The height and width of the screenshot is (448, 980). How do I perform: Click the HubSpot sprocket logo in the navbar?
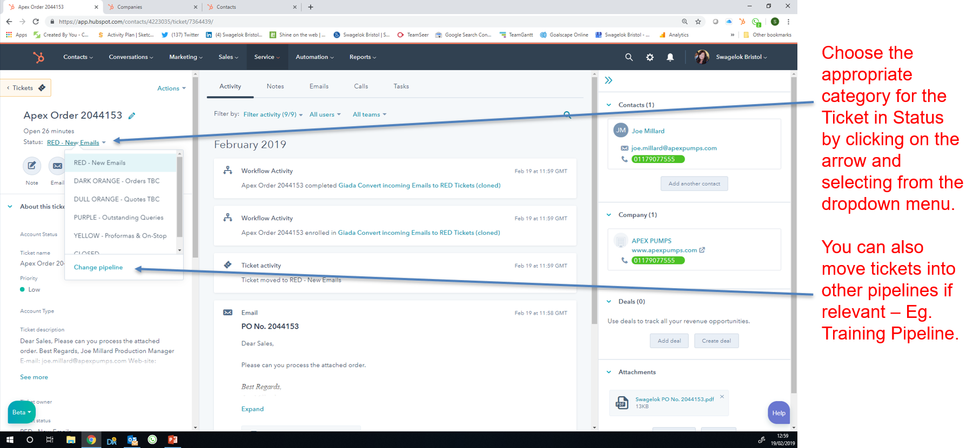pos(38,57)
